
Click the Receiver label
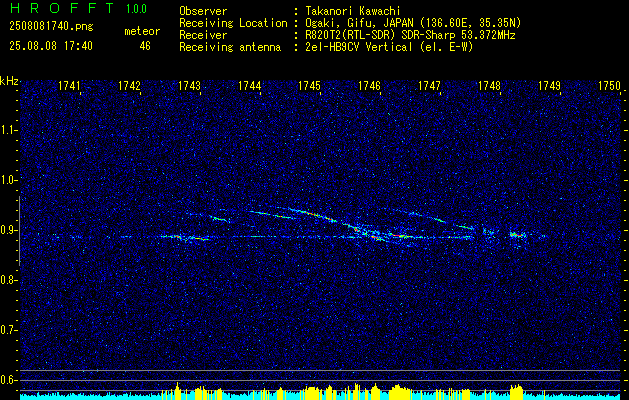203,35
